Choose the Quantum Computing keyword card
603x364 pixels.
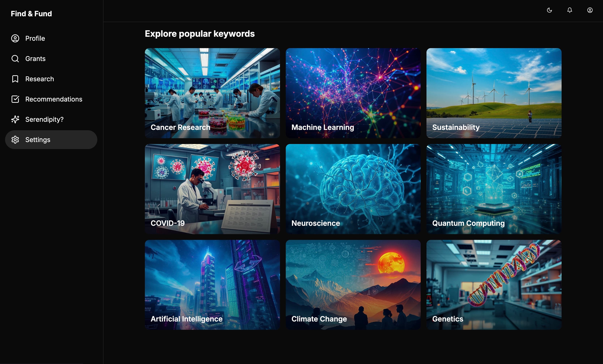494,189
